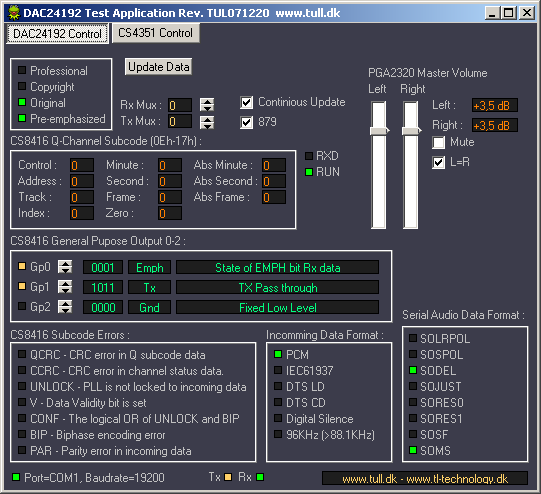Click the QCRC error LED indicator
This screenshot has width=541, height=494.
pos(22,354)
